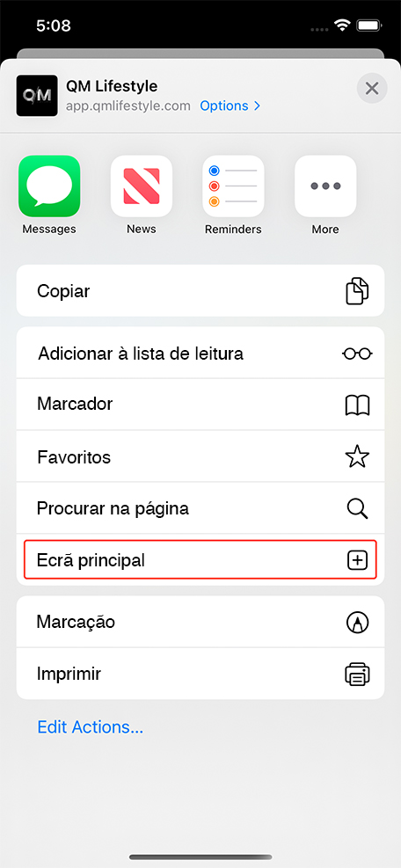
Task: Tap the Imprimir action row
Action: (x=200, y=675)
